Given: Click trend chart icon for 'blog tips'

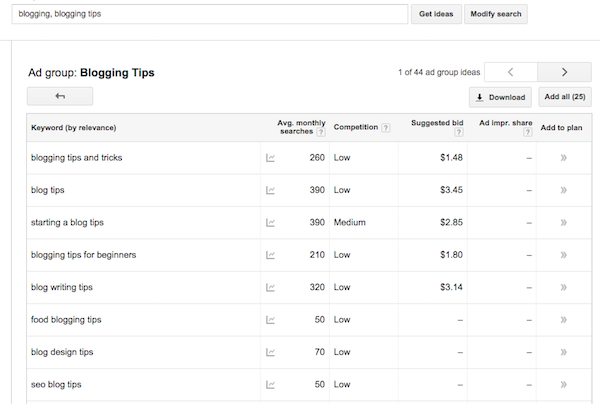Looking at the screenshot, I should (x=270, y=190).
